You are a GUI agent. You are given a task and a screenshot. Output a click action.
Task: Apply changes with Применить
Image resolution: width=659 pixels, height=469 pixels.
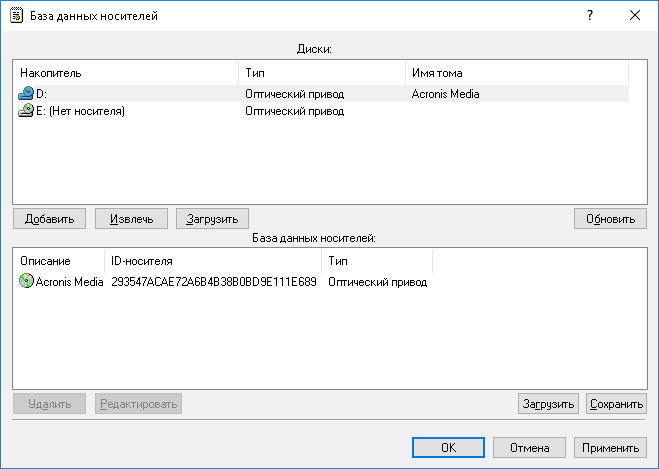pos(610,448)
